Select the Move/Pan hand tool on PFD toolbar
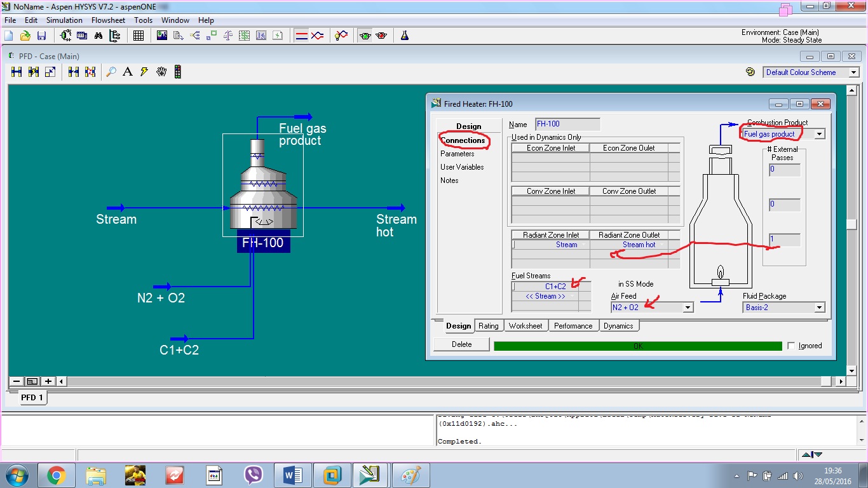868x488 pixels. pos(159,71)
